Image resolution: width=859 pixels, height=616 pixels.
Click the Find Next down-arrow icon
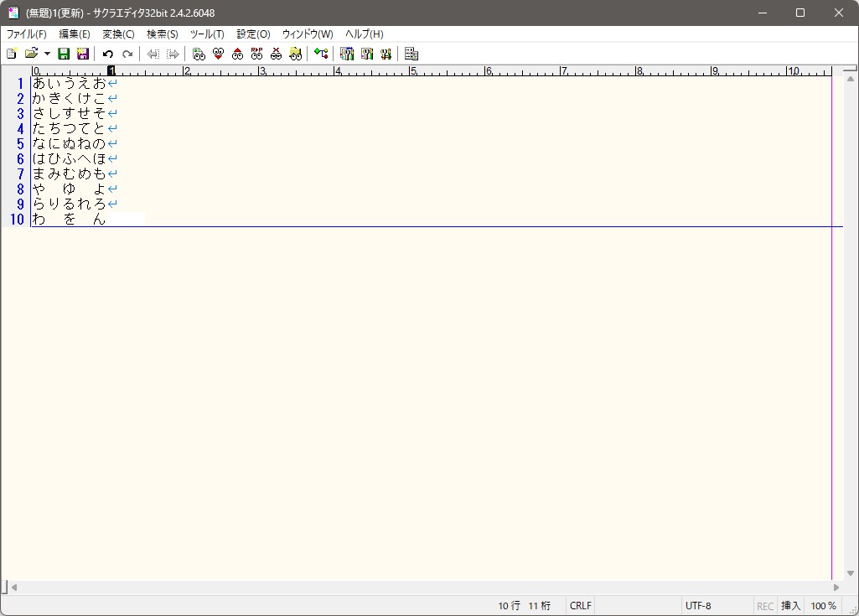coord(218,54)
